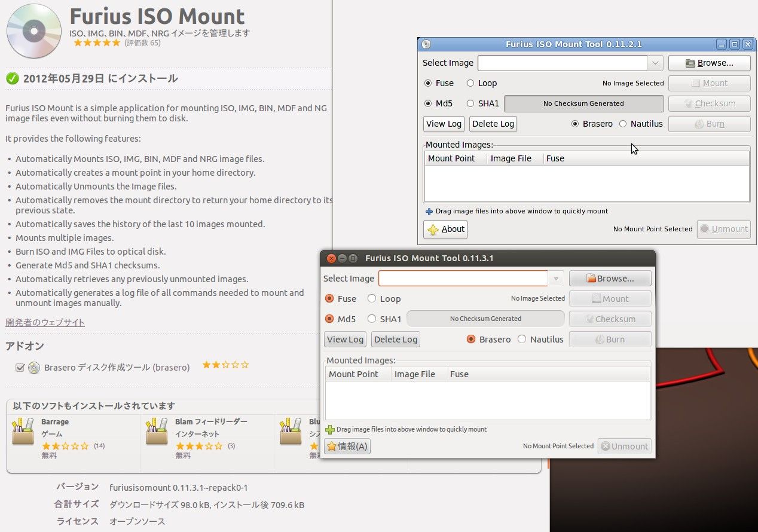Viewport: 758px width, 532px height.
Task: Click Mount button in 0.11.3.1 window
Action: [x=610, y=299]
